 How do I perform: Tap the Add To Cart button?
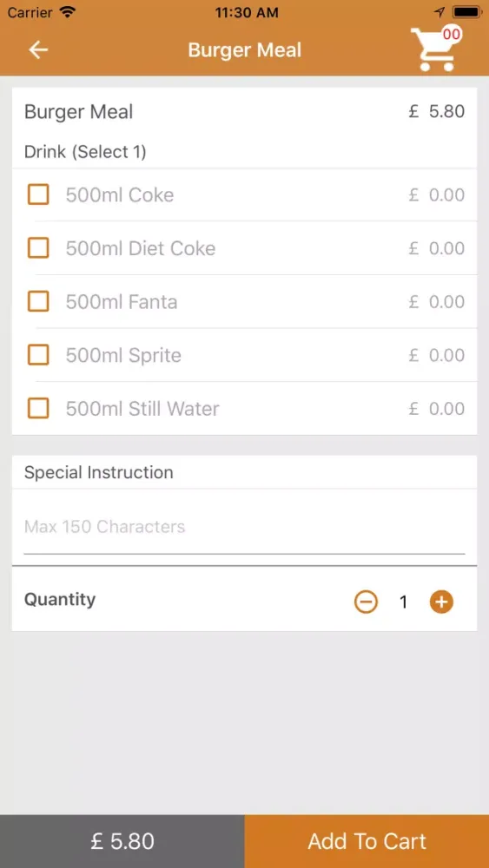[367, 841]
